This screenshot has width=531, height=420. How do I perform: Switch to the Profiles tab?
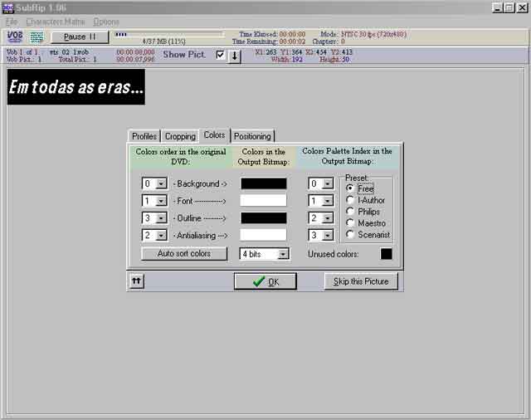pos(144,136)
